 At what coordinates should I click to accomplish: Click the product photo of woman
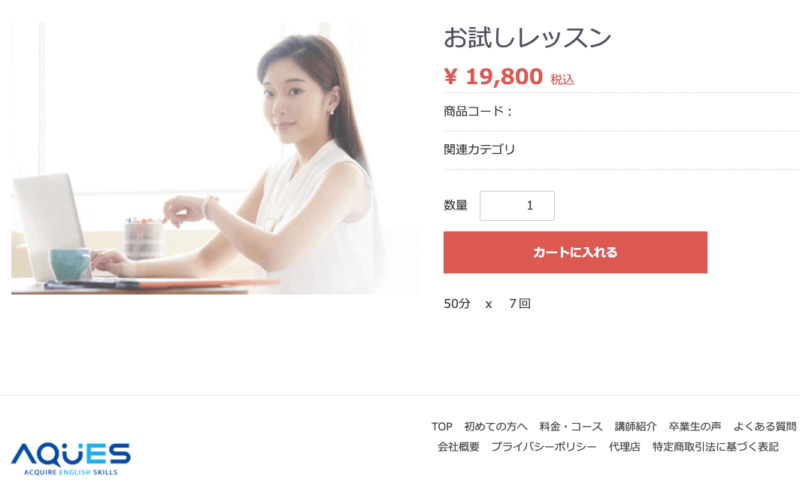(216, 159)
